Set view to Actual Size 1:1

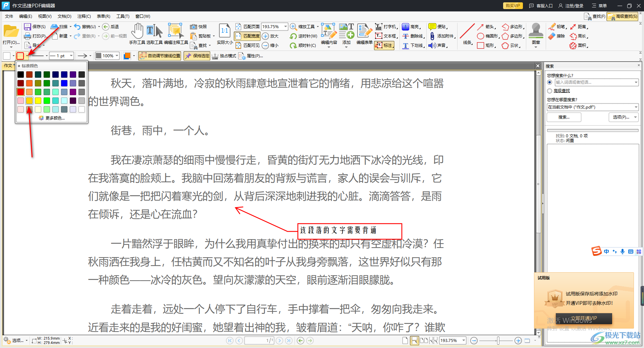tap(225, 34)
